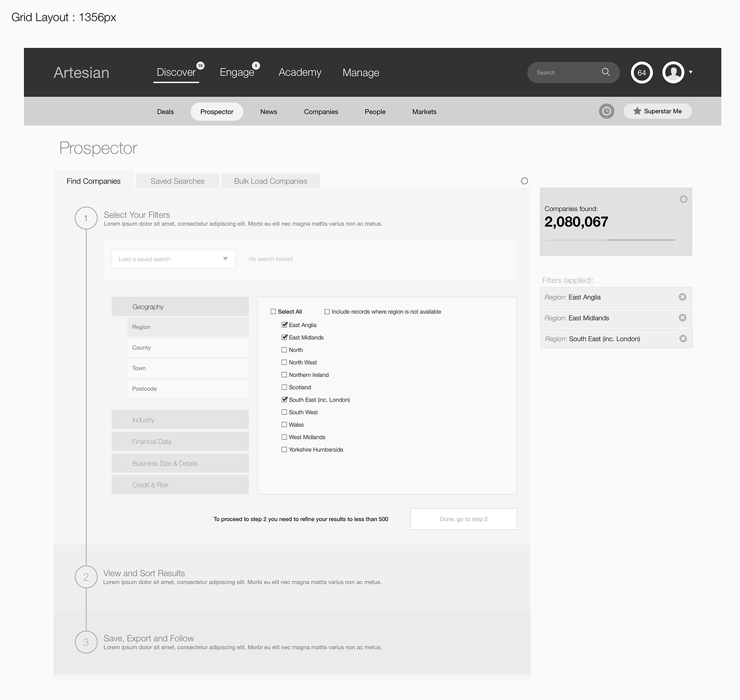Uncheck the East Anglia checkbox
Image resolution: width=740 pixels, height=700 pixels.
point(285,325)
